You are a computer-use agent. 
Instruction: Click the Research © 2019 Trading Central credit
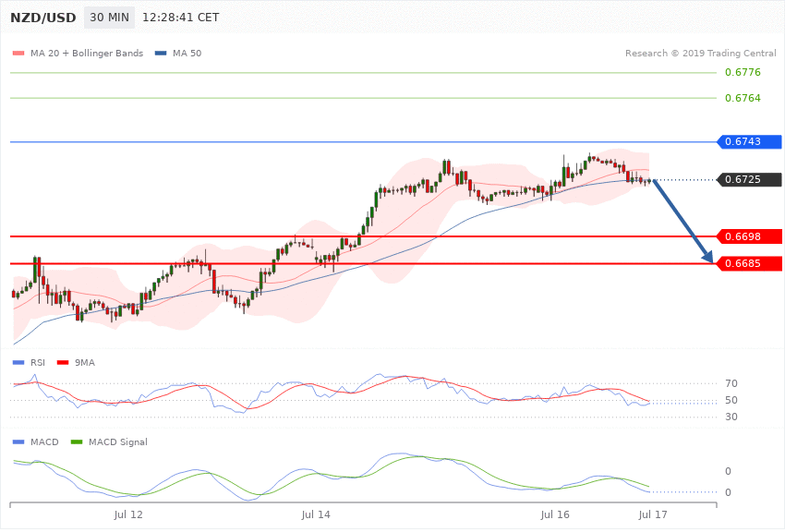(700, 53)
